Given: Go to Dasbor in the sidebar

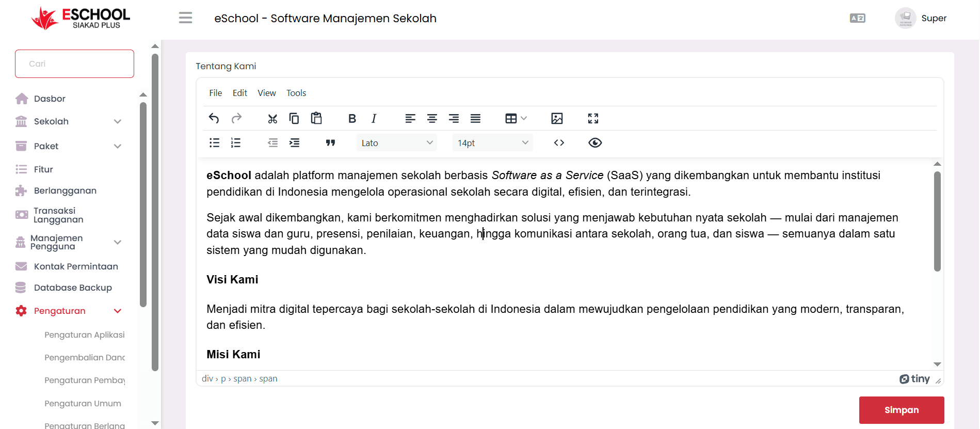Looking at the screenshot, I should [50, 99].
